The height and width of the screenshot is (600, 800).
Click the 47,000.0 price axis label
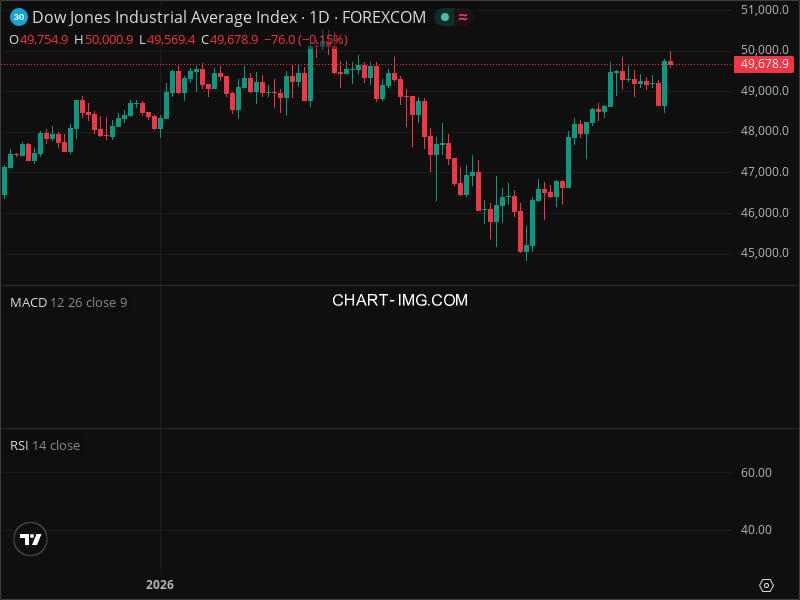coord(764,172)
